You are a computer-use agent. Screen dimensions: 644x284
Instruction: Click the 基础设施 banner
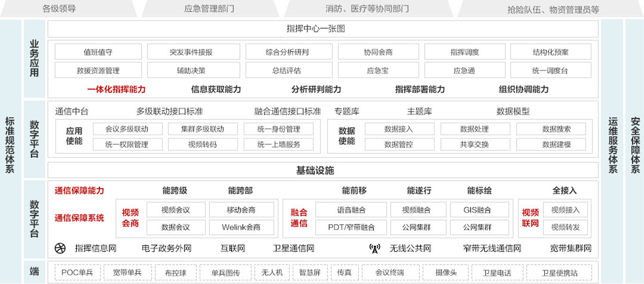click(323, 170)
